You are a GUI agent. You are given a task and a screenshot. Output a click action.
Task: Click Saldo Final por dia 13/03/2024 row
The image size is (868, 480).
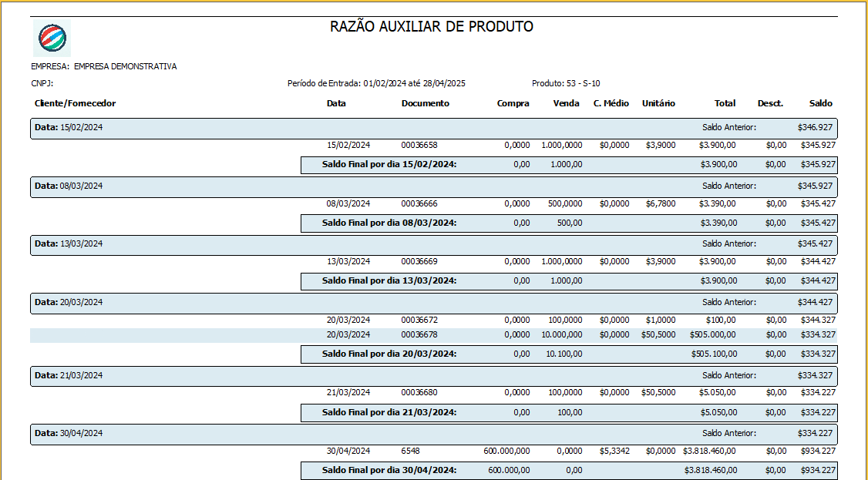[389, 280]
